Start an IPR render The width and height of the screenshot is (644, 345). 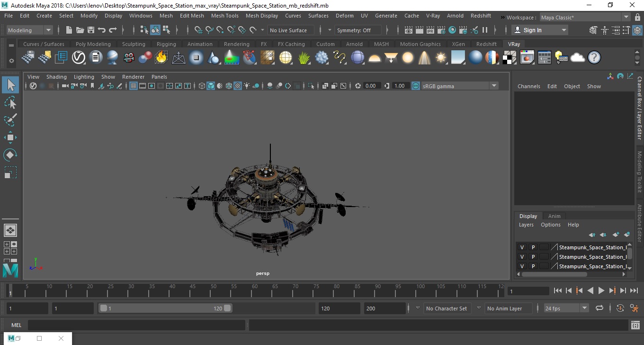[430, 30]
